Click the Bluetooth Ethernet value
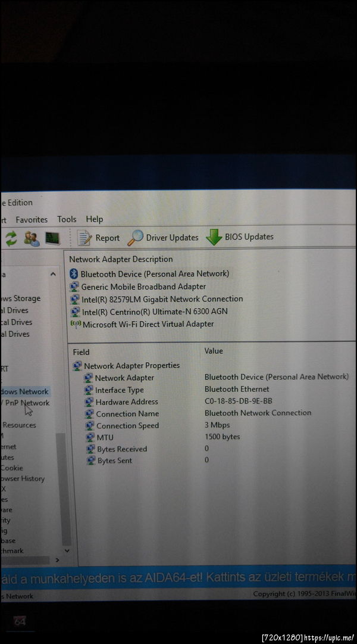Viewport: 357px width, 644px height. pos(237,389)
